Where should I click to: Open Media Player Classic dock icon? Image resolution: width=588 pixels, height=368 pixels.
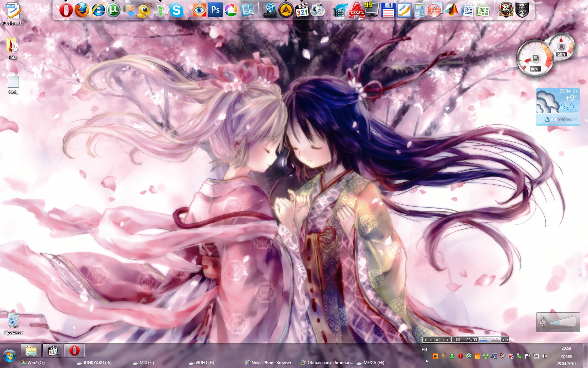pyautogui.click(x=302, y=10)
